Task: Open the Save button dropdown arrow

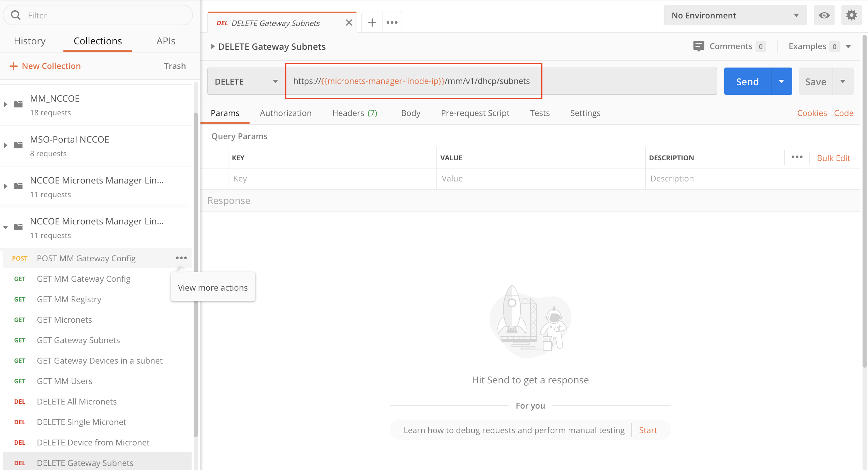Action: click(843, 82)
